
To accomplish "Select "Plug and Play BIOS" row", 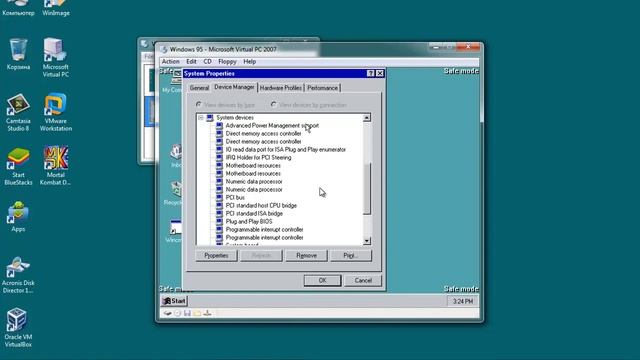I will coord(249,221).
